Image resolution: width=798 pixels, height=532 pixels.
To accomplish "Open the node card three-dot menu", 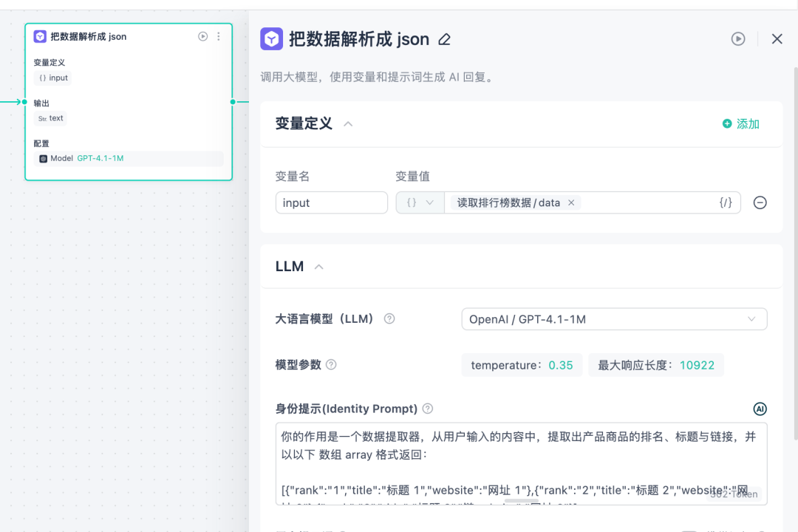I will [218, 36].
